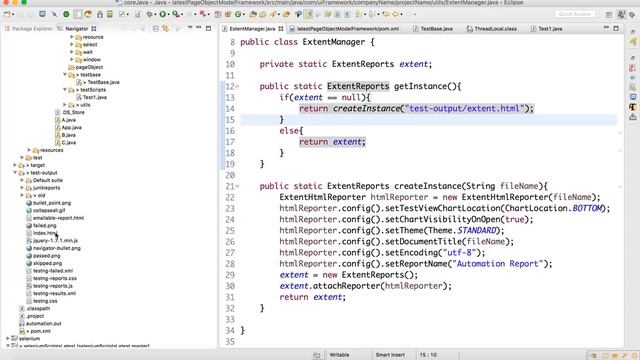This screenshot has width=640, height=360.
Task: Open the ThreadLocal.class editor tab
Action: pyautogui.click(x=491, y=29)
